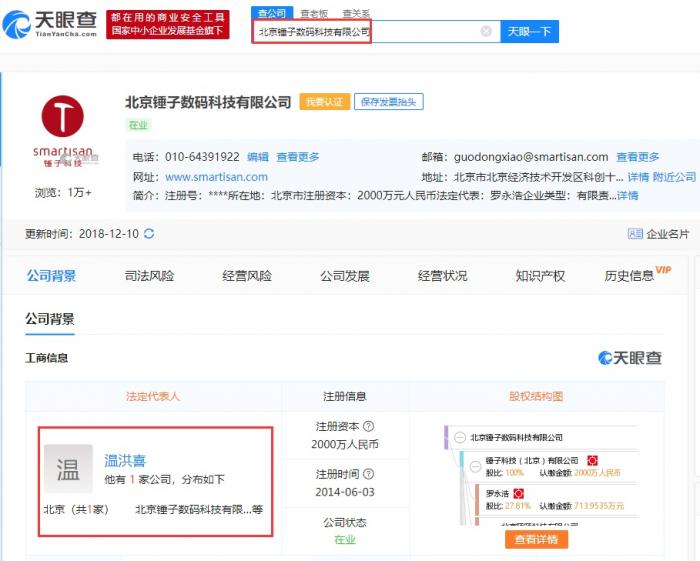Collapse the 锤子科技（北京）有限公司 equity node
Image resolution: width=700 pixels, height=561 pixels.
pyautogui.click(x=475, y=466)
